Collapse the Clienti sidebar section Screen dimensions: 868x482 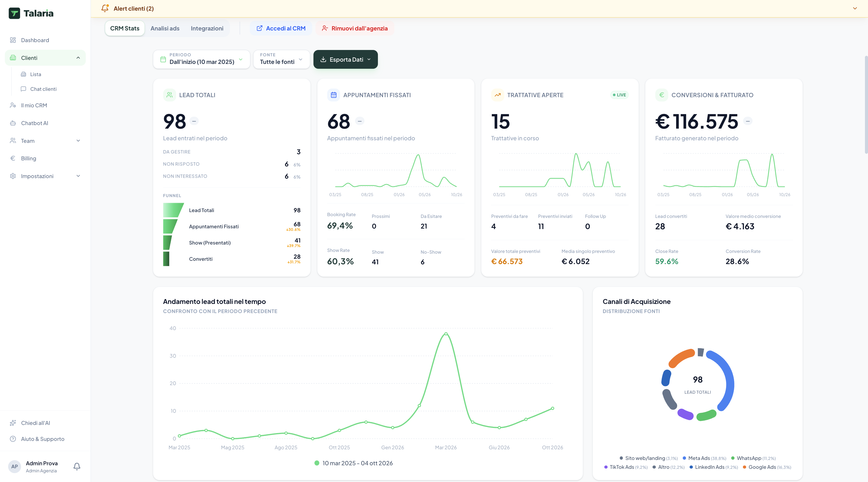[78, 58]
